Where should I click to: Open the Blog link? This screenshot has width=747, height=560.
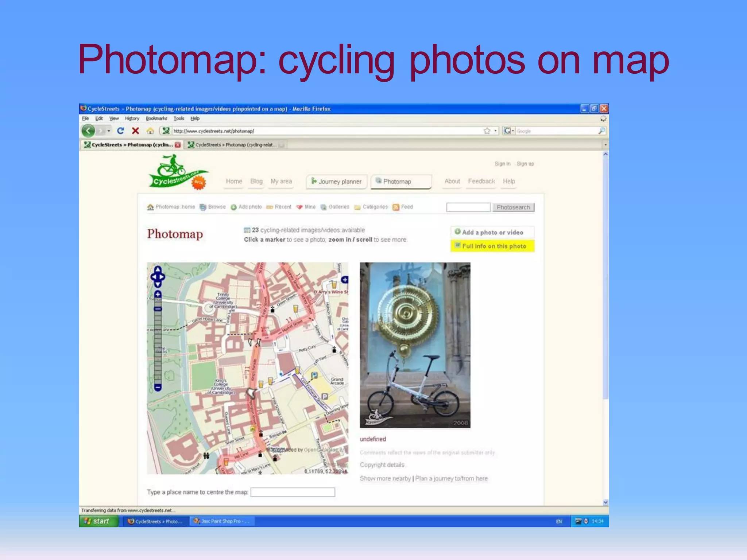256,181
